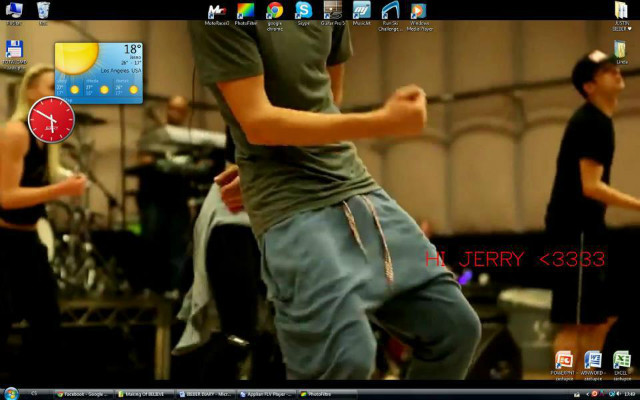Screen dimensions: 640x400
Task: Open the Run Ski Challenge shortcut
Action: (x=390, y=16)
